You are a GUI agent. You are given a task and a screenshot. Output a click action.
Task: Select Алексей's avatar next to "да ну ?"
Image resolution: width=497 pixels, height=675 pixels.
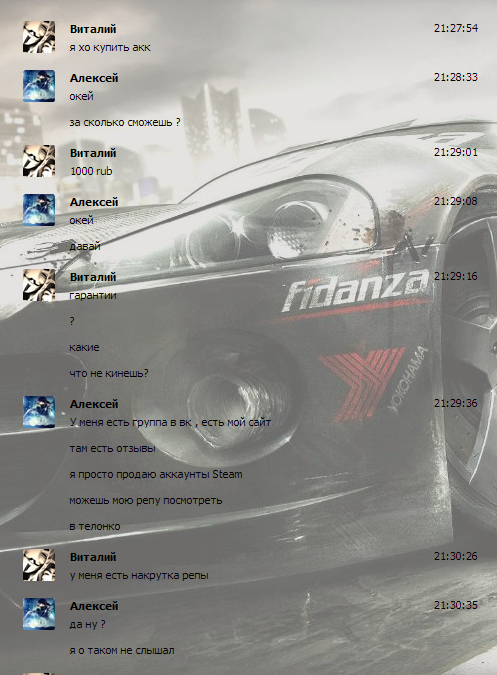39,614
